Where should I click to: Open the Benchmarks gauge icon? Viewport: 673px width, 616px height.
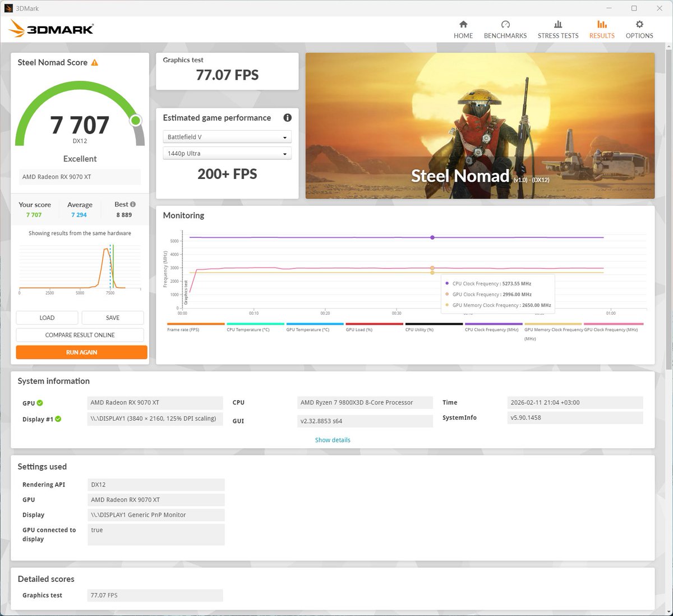[505, 24]
